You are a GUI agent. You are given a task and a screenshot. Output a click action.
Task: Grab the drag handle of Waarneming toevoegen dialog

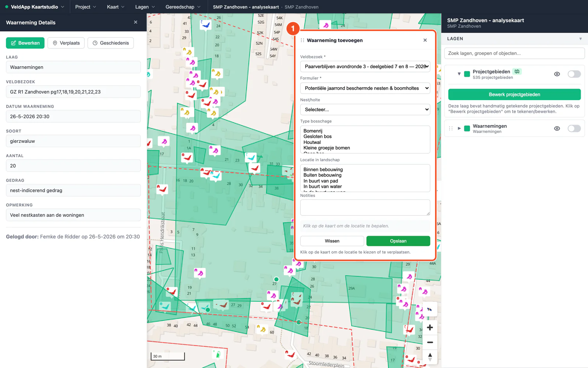[302, 40]
